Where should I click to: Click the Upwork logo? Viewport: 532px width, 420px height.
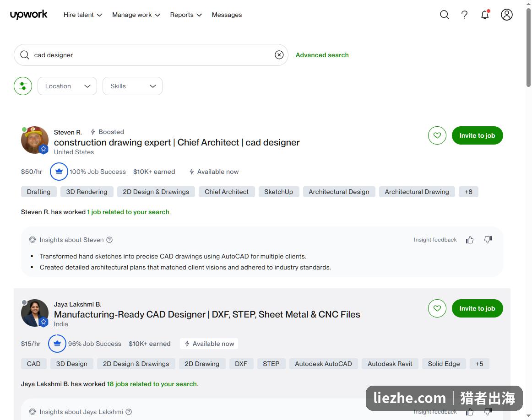(28, 15)
